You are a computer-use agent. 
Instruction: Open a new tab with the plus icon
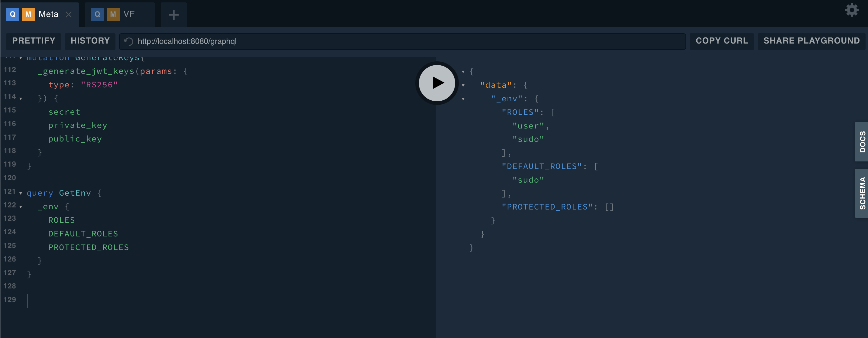(x=173, y=14)
